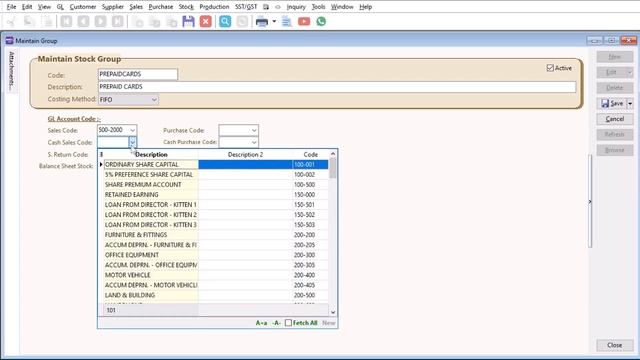Click the grayed refresh icon after Search
Viewport: 640px width, 360px height.
point(242,22)
